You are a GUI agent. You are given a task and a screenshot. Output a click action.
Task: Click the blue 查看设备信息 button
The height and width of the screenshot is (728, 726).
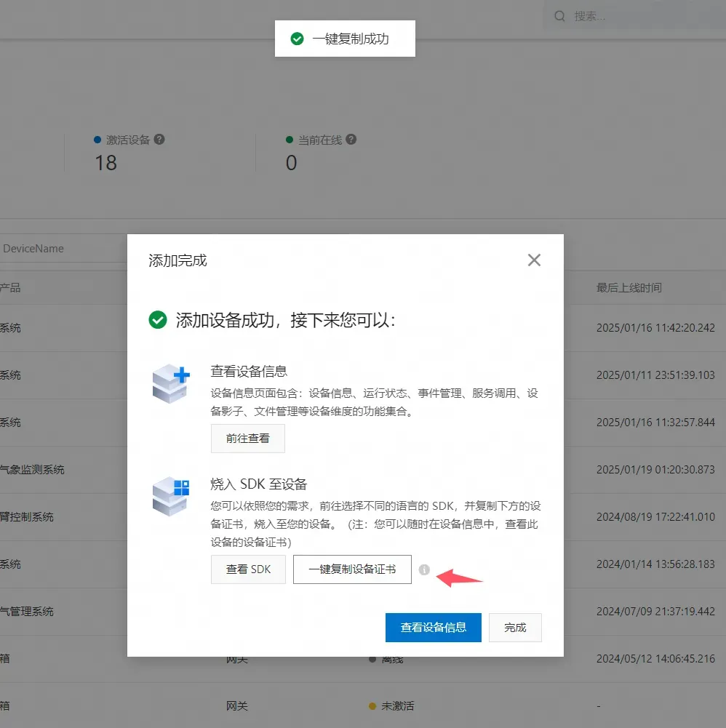click(434, 628)
